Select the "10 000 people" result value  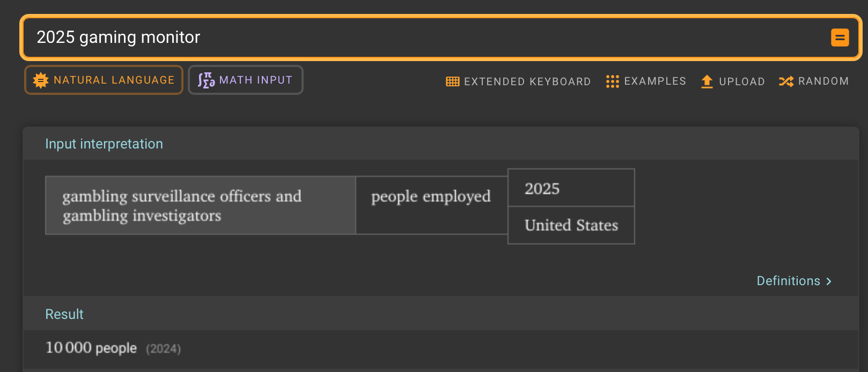click(x=91, y=348)
